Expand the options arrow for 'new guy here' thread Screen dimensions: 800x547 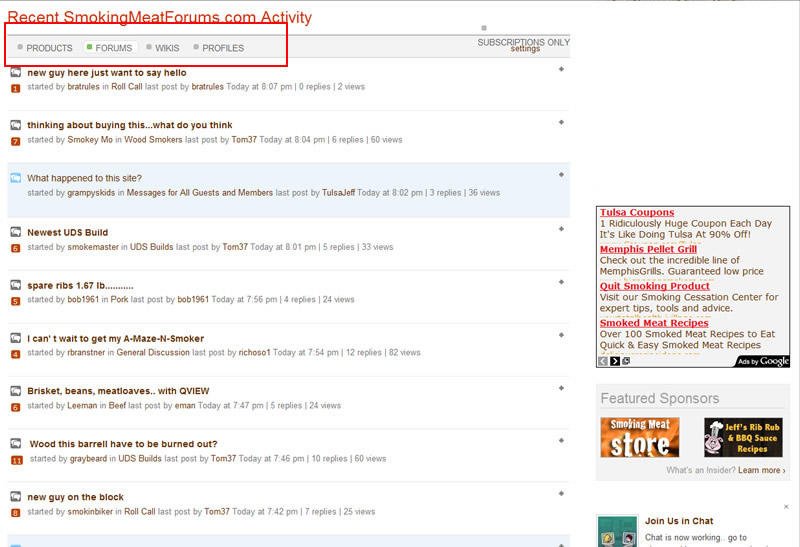[561, 69]
